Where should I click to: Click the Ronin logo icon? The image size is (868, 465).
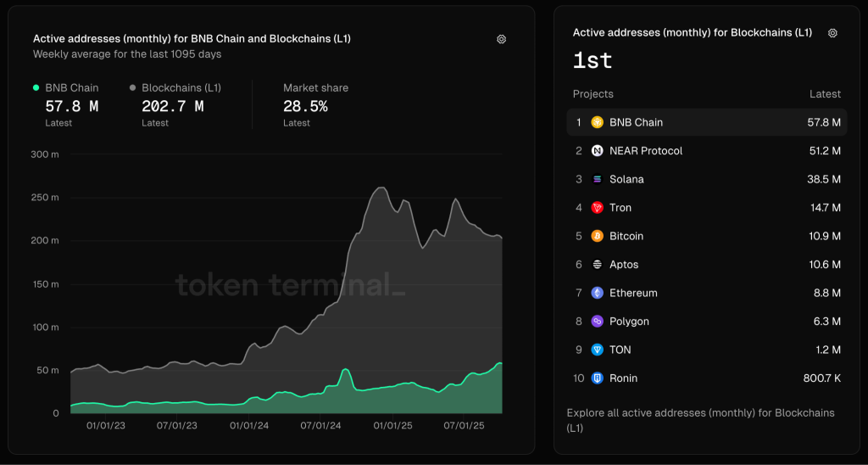click(x=598, y=378)
